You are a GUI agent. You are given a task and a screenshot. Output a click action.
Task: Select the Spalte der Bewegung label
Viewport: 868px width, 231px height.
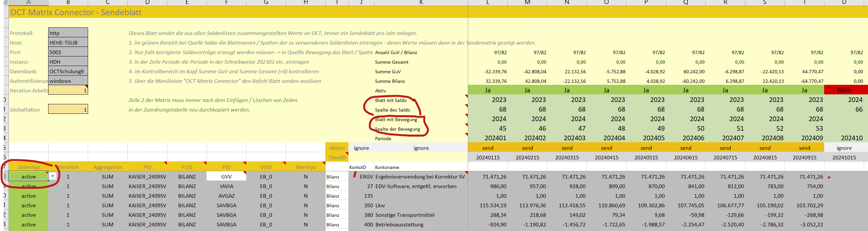click(x=397, y=129)
